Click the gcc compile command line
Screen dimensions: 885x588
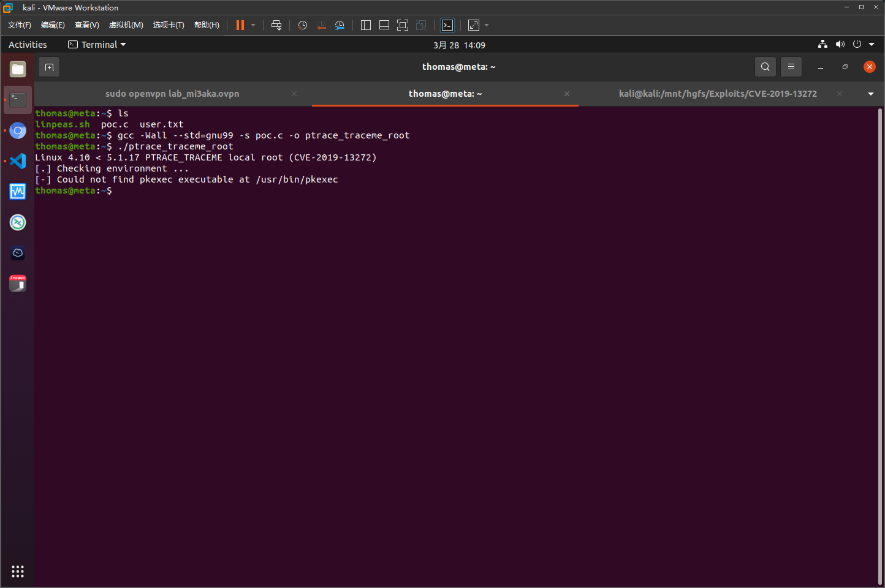coord(264,135)
